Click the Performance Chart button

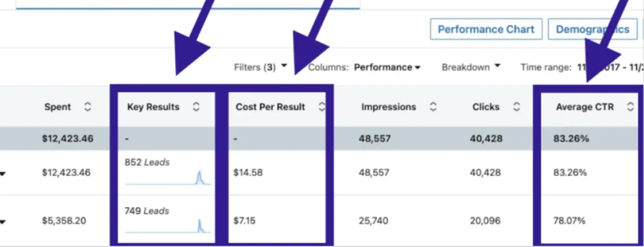click(486, 29)
